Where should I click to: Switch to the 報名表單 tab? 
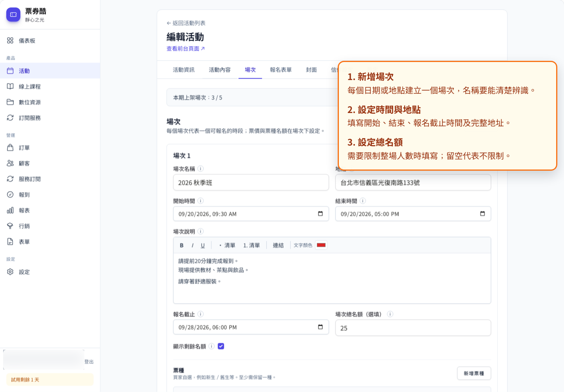pos(281,70)
